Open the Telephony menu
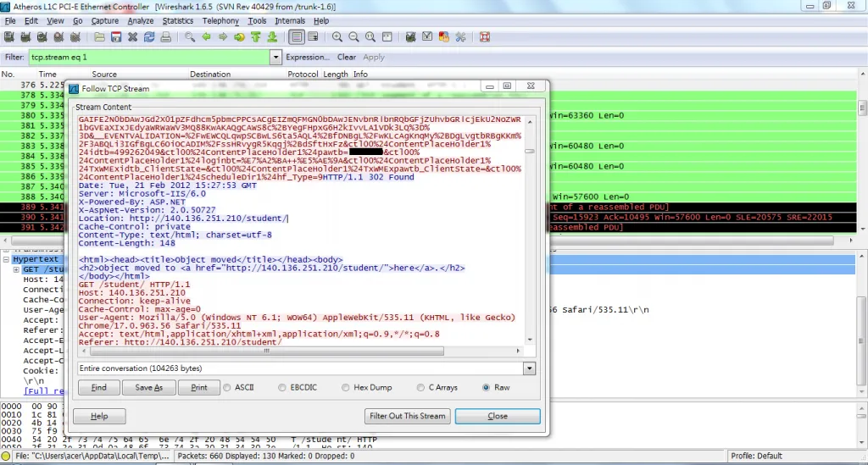Image resolution: width=868 pixels, height=465 pixels. tap(220, 20)
